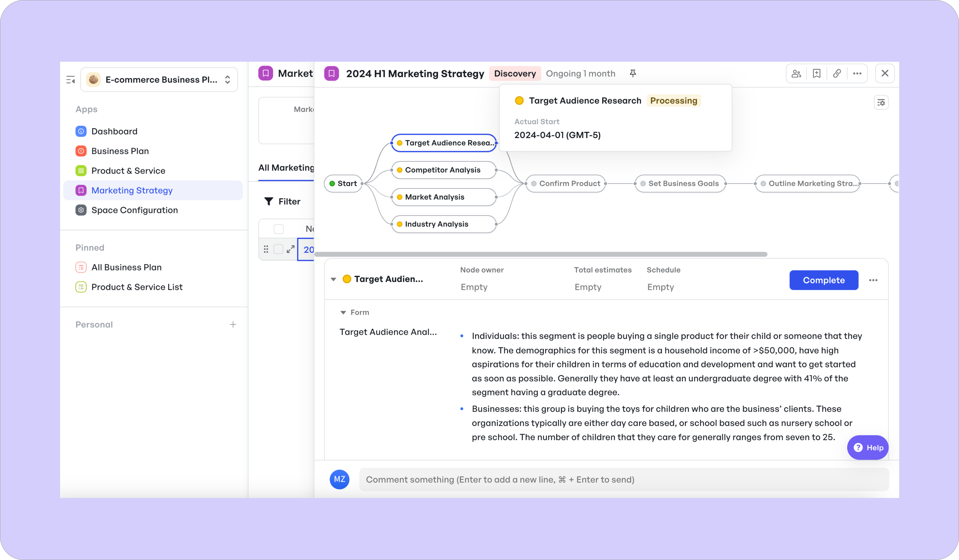
Task: Expand the row with the expand arrows icon
Action: 291,249
